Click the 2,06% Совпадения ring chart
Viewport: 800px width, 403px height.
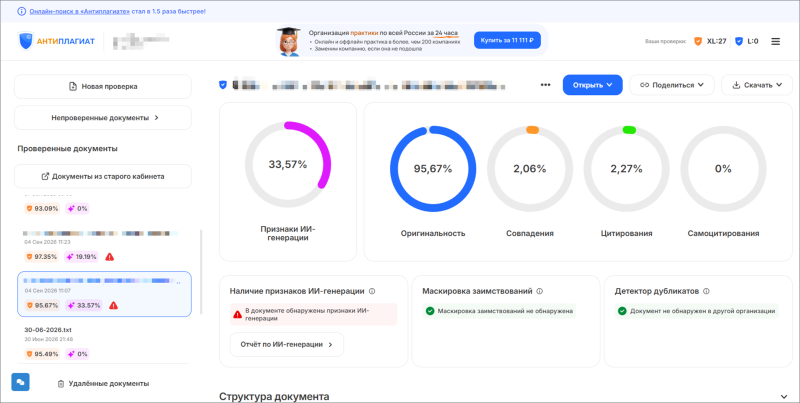pos(530,168)
